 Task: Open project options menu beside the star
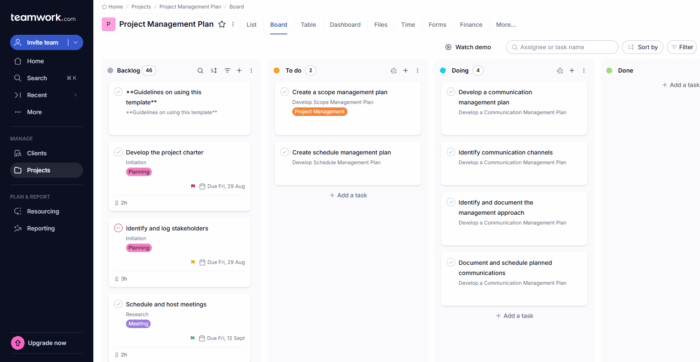pyautogui.click(x=233, y=25)
